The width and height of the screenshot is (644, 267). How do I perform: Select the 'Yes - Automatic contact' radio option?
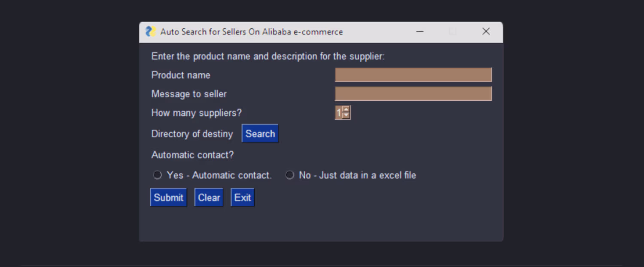(x=158, y=175)
